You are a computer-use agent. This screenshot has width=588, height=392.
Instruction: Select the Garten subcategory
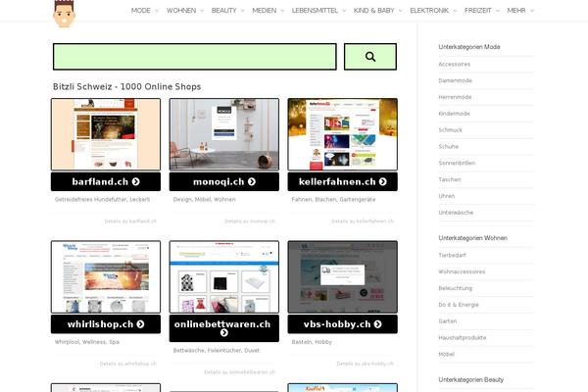click(x=448, y=321)
